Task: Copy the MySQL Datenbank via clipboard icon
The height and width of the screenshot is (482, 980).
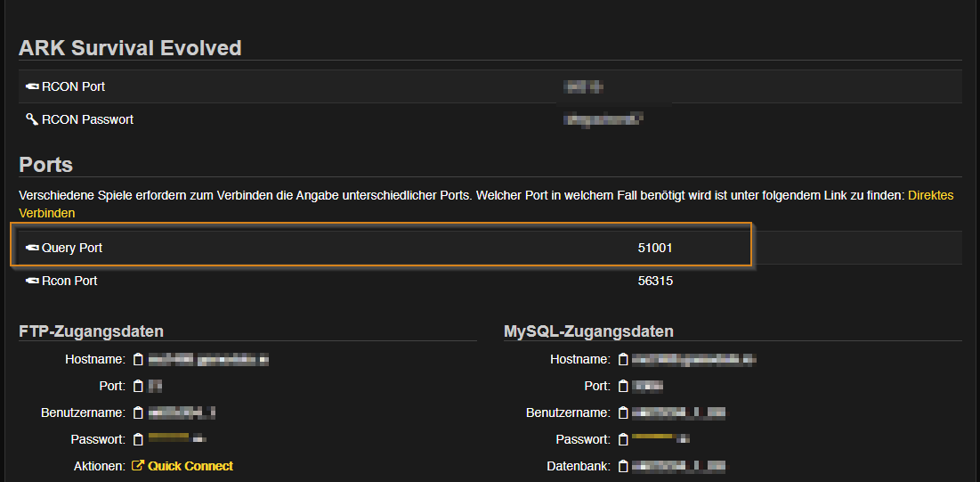Action: coord(622,466)
